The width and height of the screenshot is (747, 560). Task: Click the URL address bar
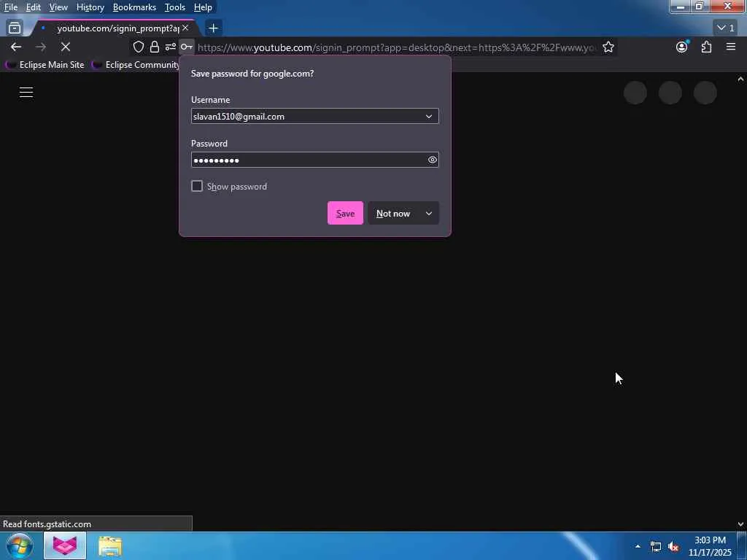396,47
